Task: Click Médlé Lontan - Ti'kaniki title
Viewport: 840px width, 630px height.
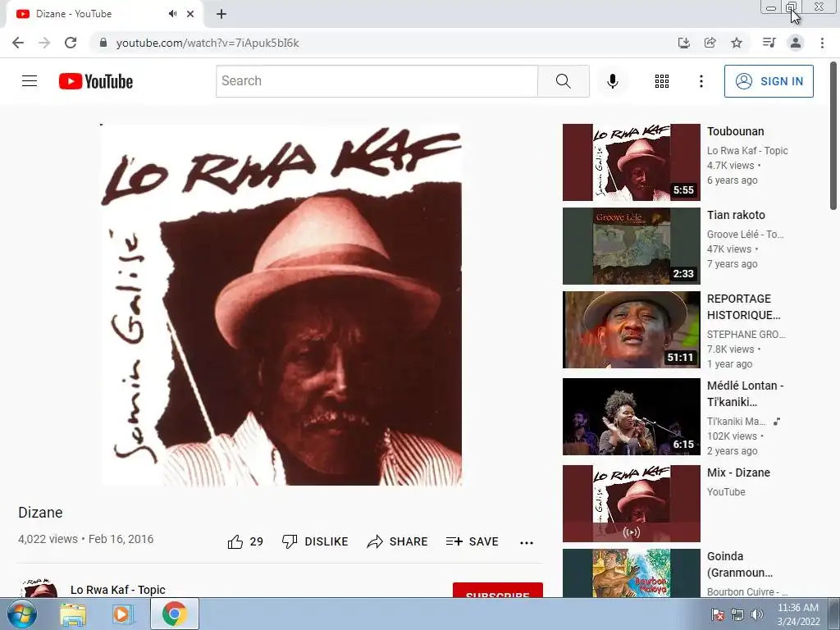Action: 745,393
